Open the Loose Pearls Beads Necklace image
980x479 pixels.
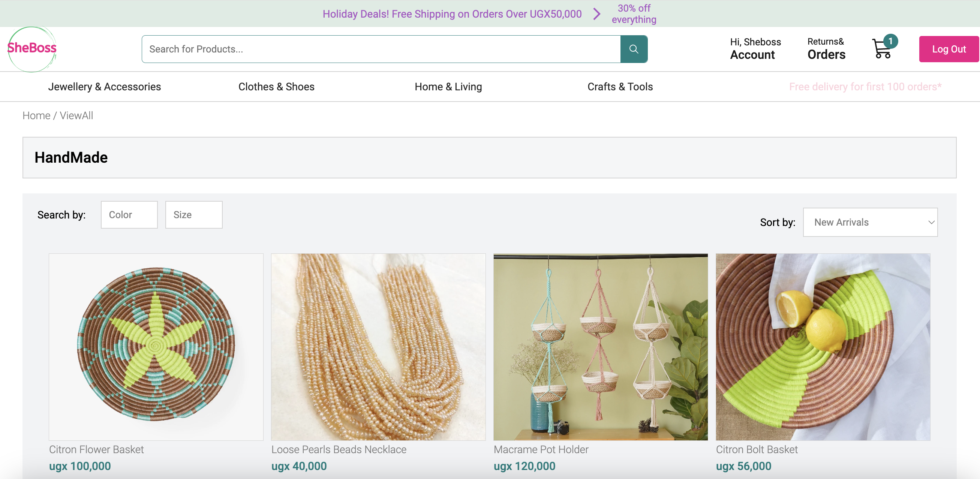coord(378,347)
